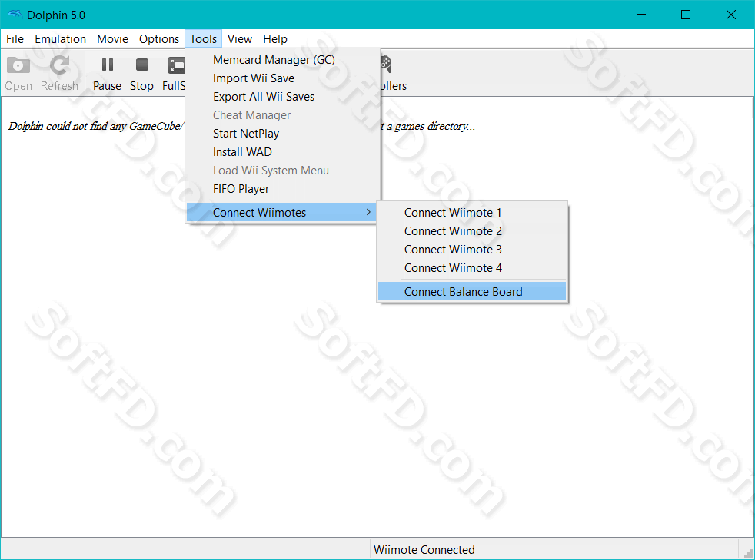This screenshot has width=755, height=560.
Task: Click the Controllers gamepad toolbar icon
Action: pos(386,64)
